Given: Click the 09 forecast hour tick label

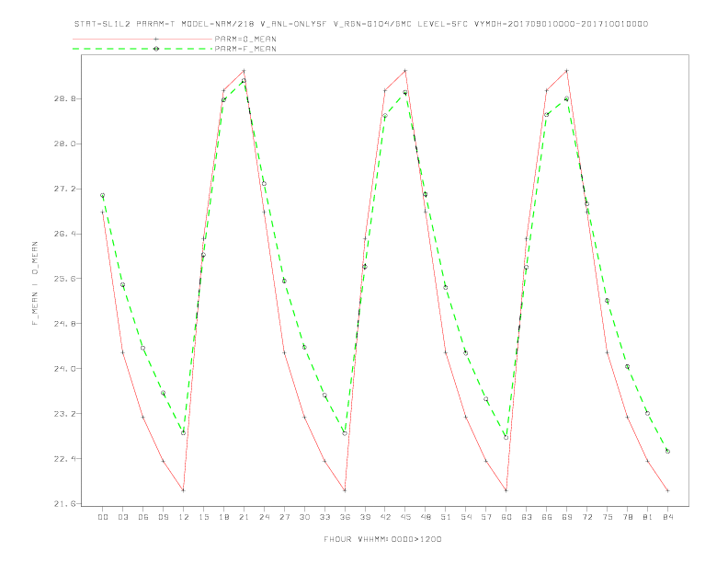Looking at the screenshot, I should click(x=163, y=517).
